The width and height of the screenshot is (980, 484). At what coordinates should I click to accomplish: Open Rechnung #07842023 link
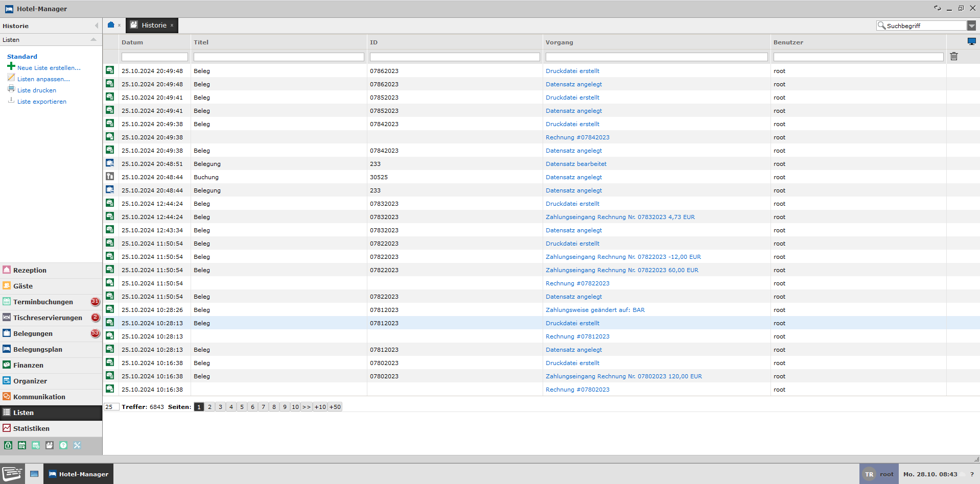coord(577,137)
